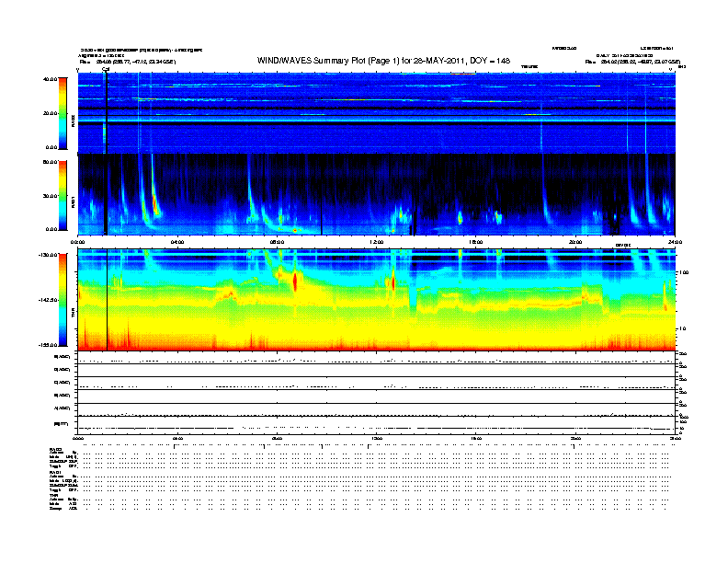The width and height of the screenshot is (728, 563).
Task: Click the RAD2 spectrogram panel
Action: [x=377, y=113]
